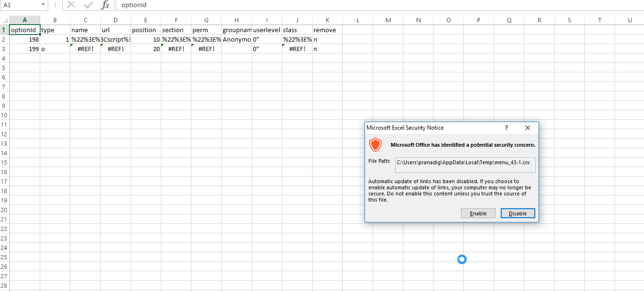
Task: Click the remove header cell
Action: coord(327,30)
